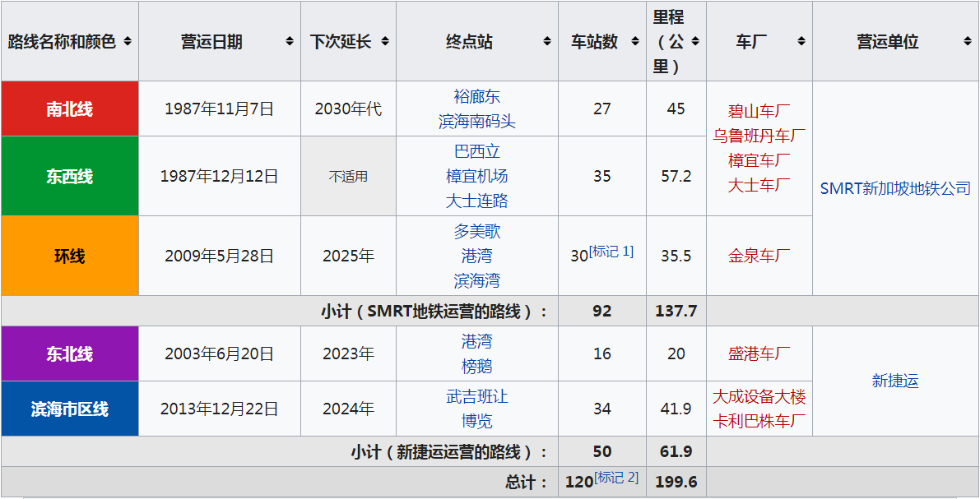Viewport: 980px width, 499px height.
Task: Click 金泉车厂 depot link
Action: (759, 256)
